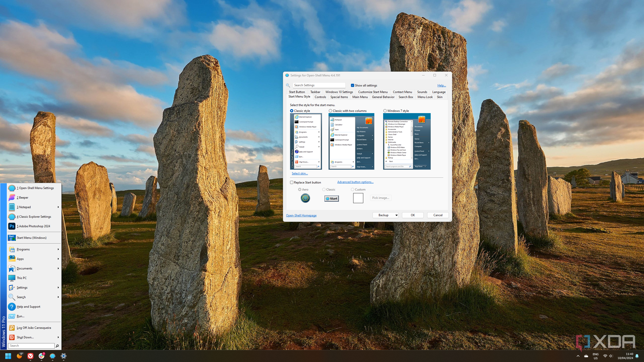644x362 pixels.
Task: Switch to the Skin tab
Action: (x=439, y=97)
